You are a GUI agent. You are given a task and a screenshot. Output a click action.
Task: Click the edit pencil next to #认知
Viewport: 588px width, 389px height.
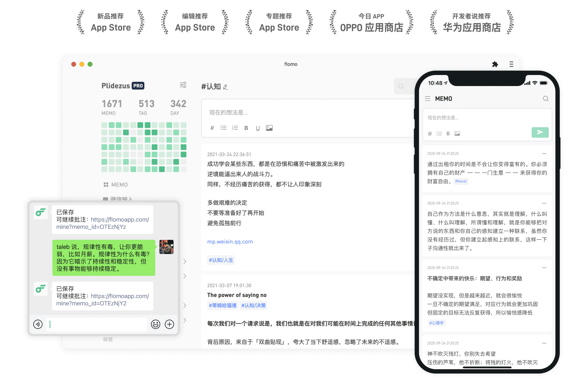point(226,87)
